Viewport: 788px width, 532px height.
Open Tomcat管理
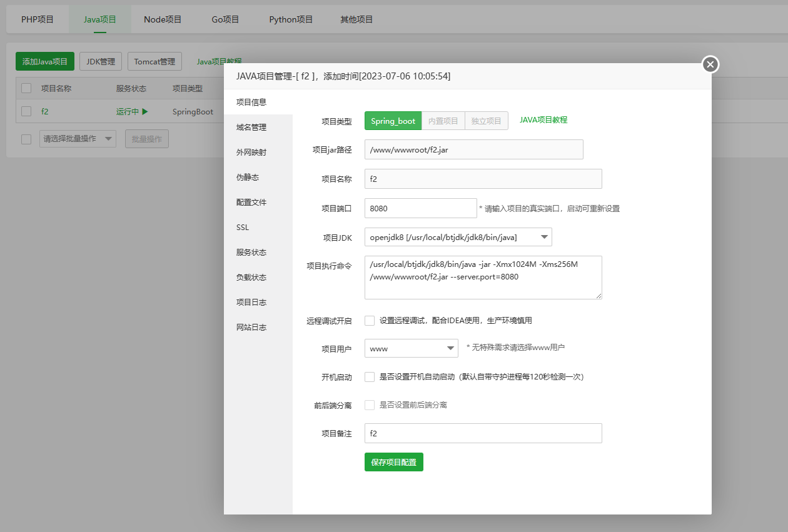pyautogui.click(x=154, y=61)
